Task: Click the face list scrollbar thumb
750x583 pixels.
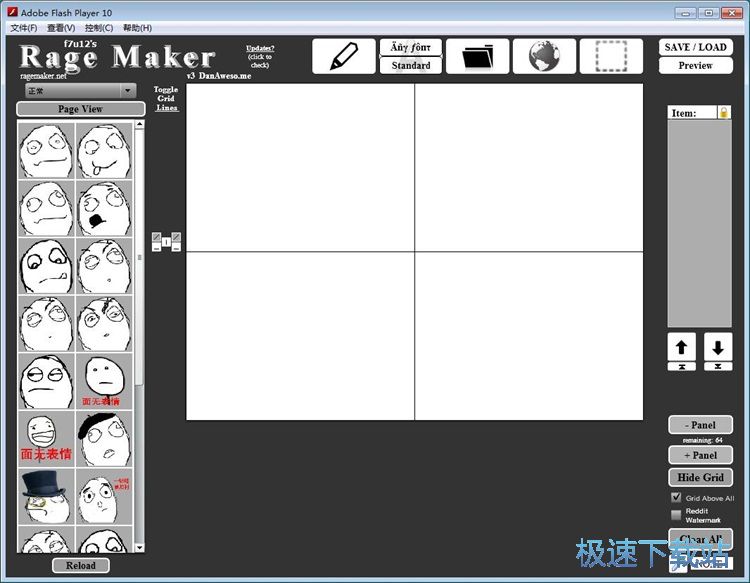Action: coord(139,257)
